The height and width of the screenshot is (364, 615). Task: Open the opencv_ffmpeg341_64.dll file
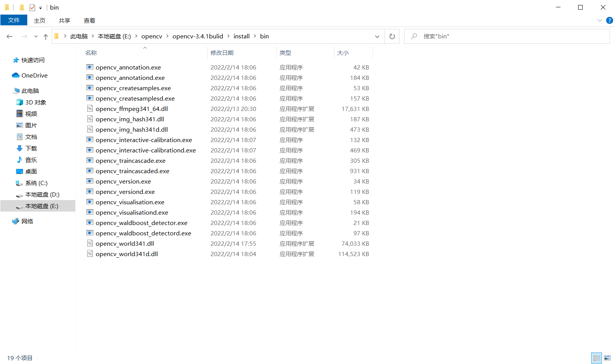(x=132, y=109)
